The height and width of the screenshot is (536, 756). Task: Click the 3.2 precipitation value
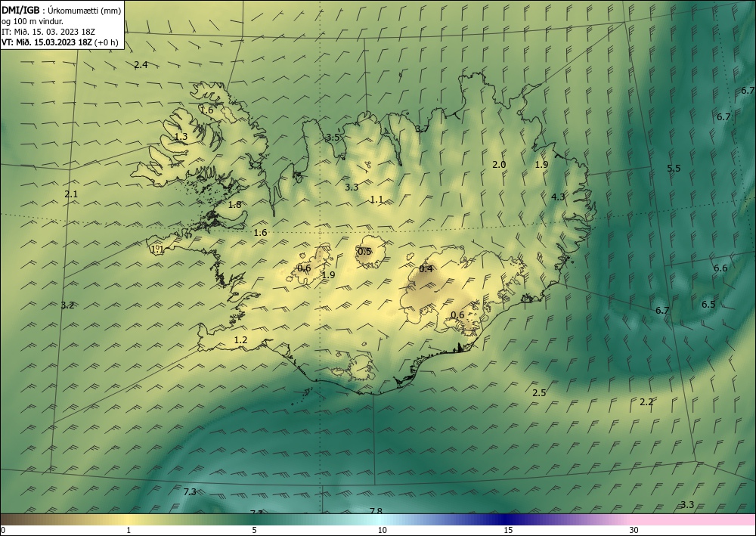[x=67, y=305]
